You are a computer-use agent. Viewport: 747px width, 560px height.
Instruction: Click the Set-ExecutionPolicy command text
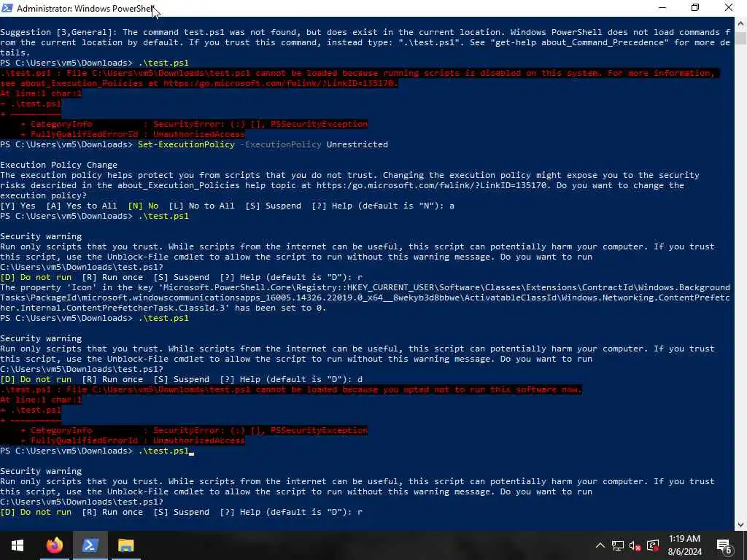coord(186,144)
